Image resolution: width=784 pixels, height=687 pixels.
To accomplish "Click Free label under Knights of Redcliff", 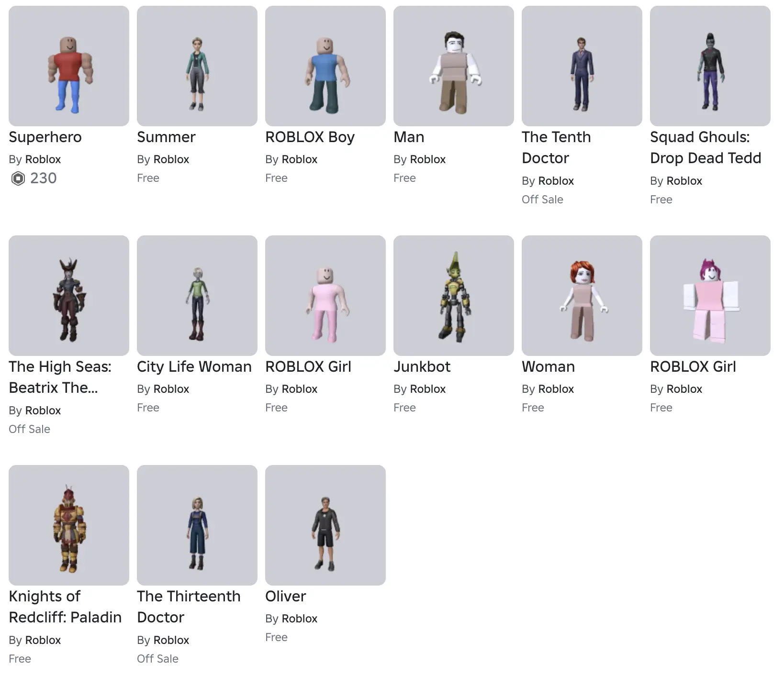I will [x=20, y=659].
